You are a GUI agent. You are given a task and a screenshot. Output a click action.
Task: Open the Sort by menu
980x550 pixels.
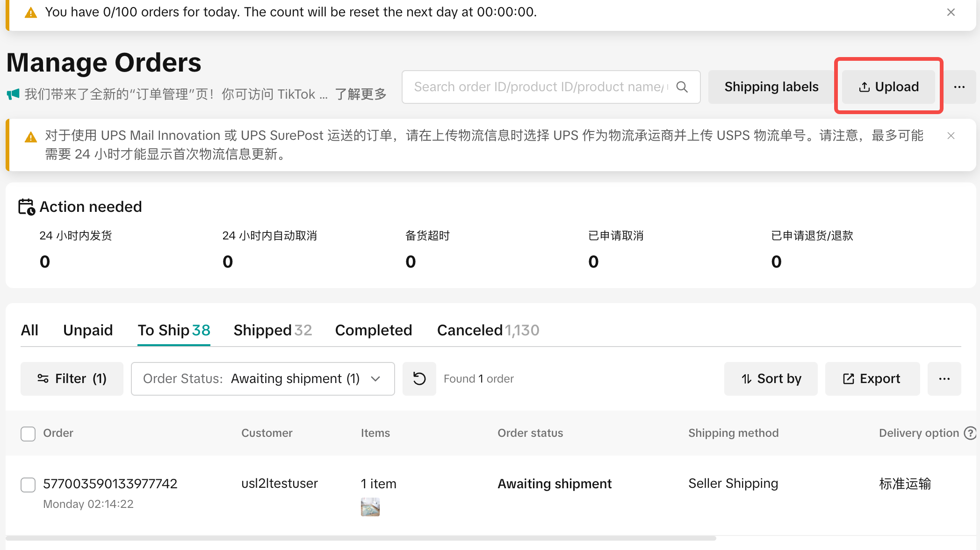point(771,378)
